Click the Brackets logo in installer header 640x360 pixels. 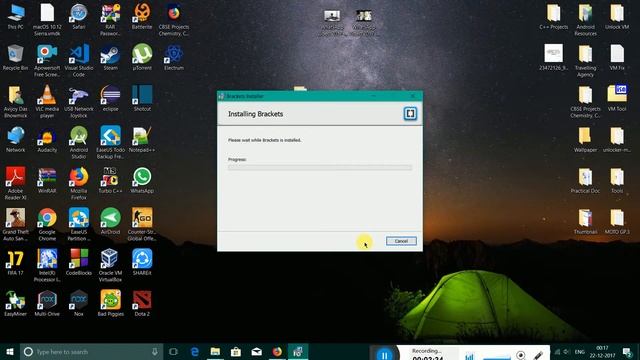click(410, 113)
